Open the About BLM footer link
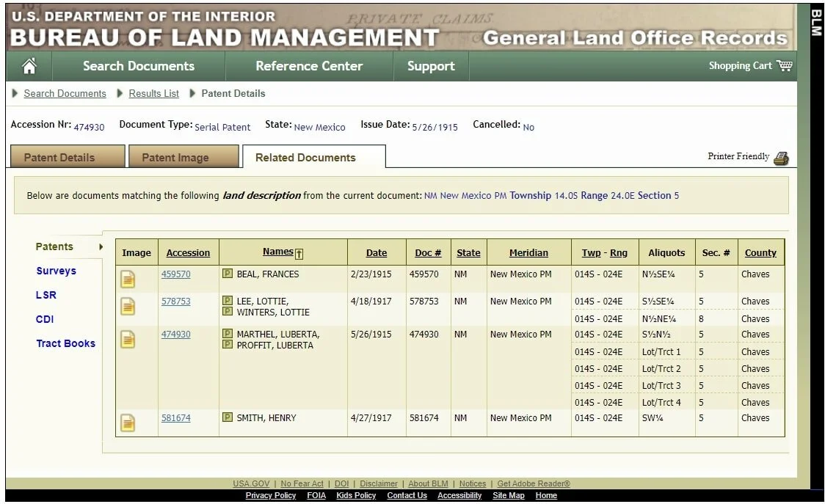 tap(429, 483)
